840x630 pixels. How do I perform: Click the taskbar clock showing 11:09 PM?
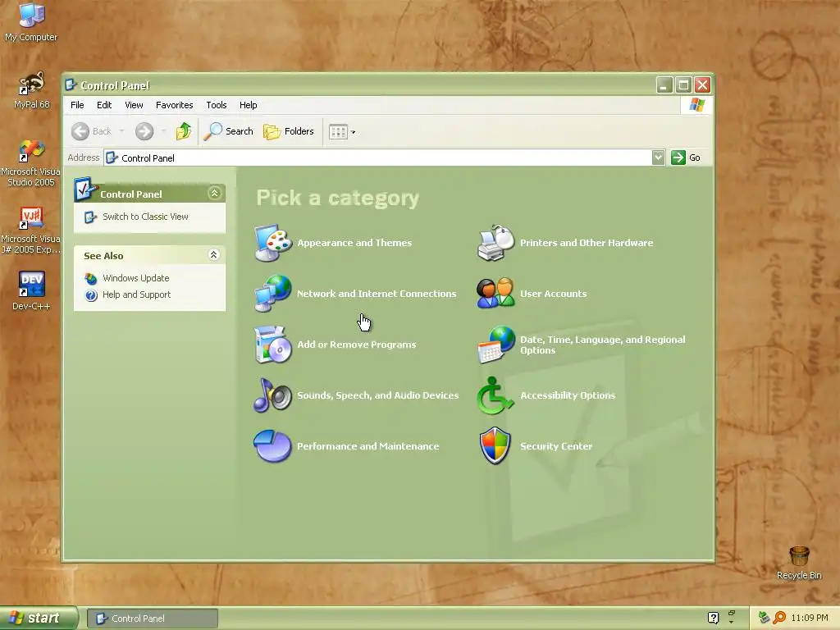pos(810,618)
